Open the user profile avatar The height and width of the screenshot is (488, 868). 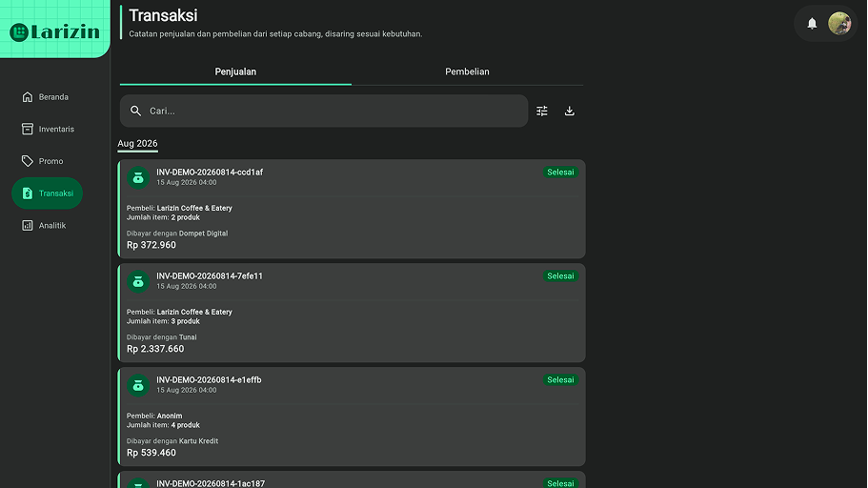pyautogui.click(x=839, y=23)
